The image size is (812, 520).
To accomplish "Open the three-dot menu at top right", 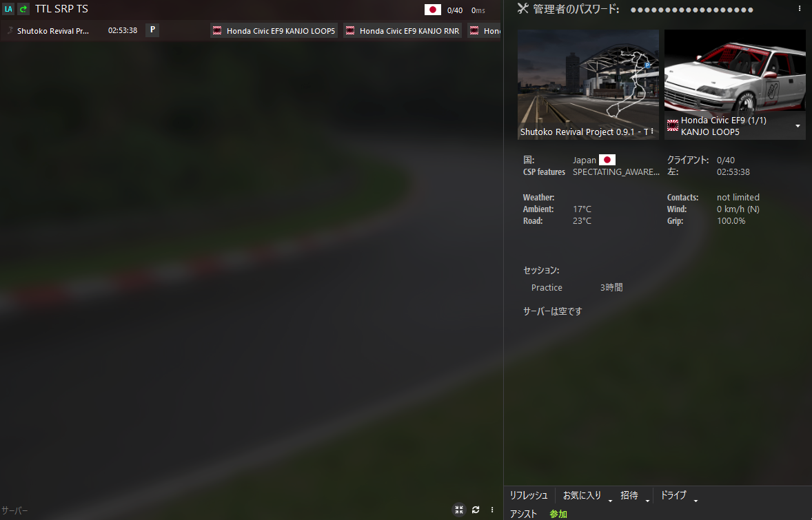I will 800,9.
